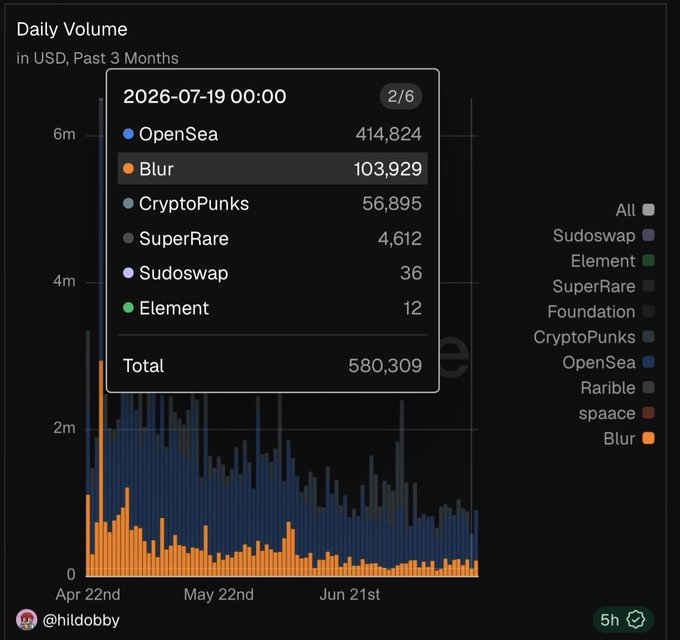Toggle the All legend series
This screenshot has height=640, width=680.
(635, 210)
